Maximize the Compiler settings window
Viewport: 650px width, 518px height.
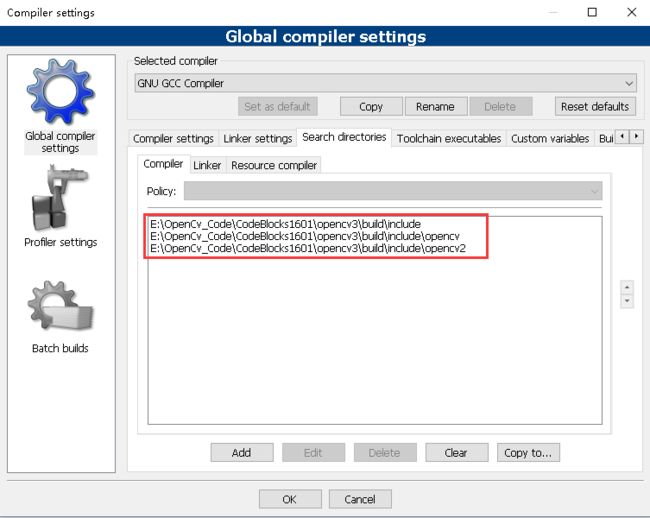pos(592,12)
